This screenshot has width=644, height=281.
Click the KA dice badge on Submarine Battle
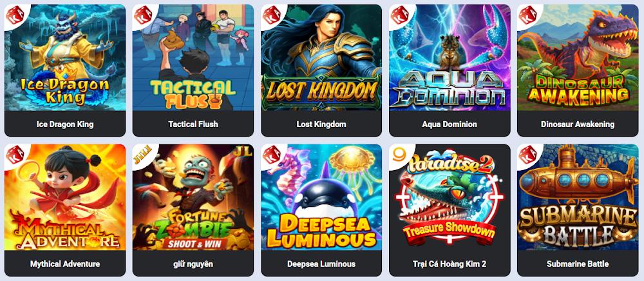527,155
